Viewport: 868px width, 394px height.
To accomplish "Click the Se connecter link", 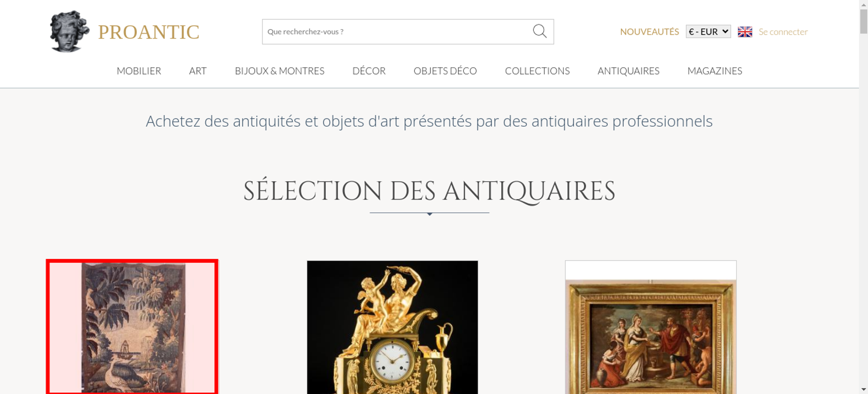I will [x=783, y=32].
